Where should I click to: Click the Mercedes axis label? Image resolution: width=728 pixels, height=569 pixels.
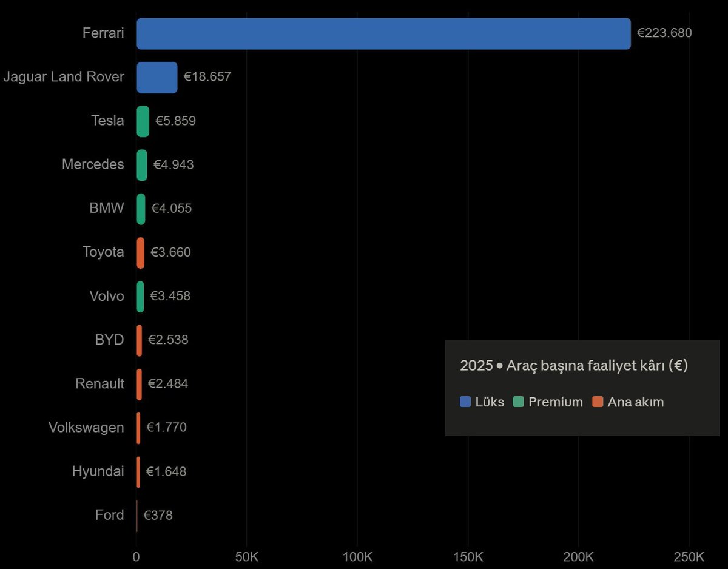click(93, 164)
